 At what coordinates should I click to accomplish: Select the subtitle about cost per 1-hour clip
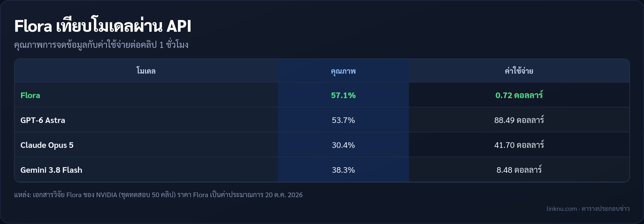101,45
